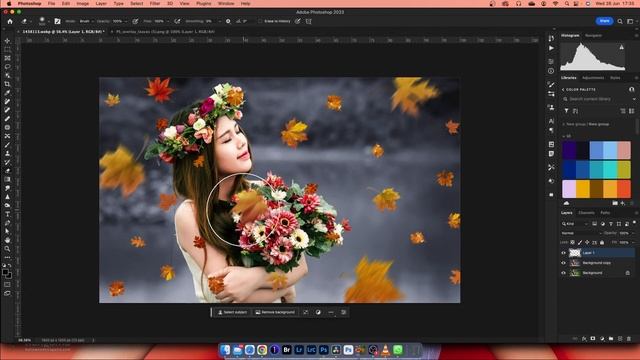Select the Eyedropper tool

click(x=7, y=93)
